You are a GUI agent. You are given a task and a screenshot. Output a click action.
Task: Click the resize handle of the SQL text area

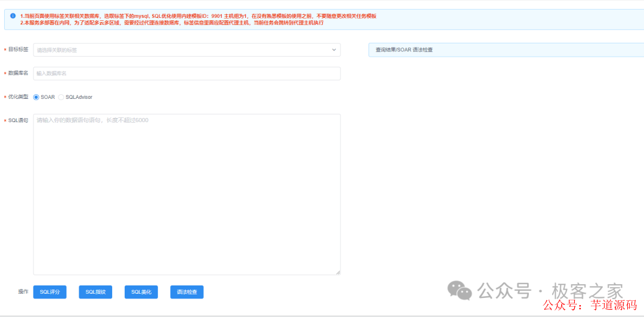(x=338, y=272)
